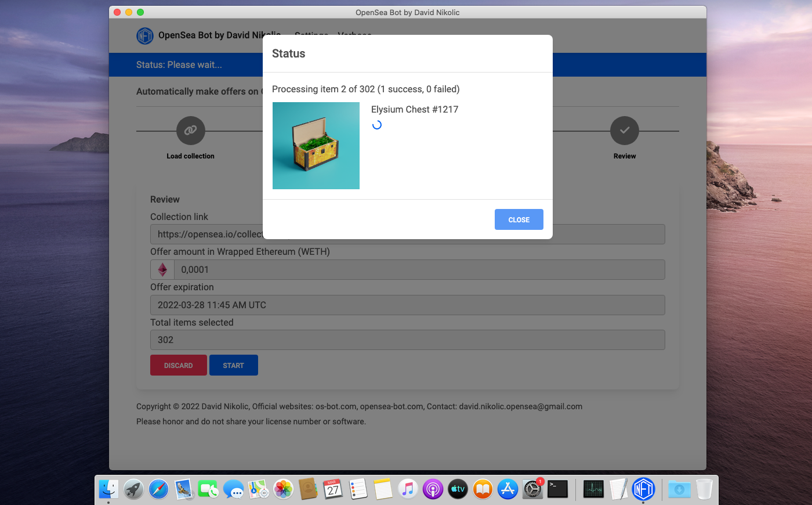
Task: Click the CLOSE button in Status dialog
Action: pos(519,219)
